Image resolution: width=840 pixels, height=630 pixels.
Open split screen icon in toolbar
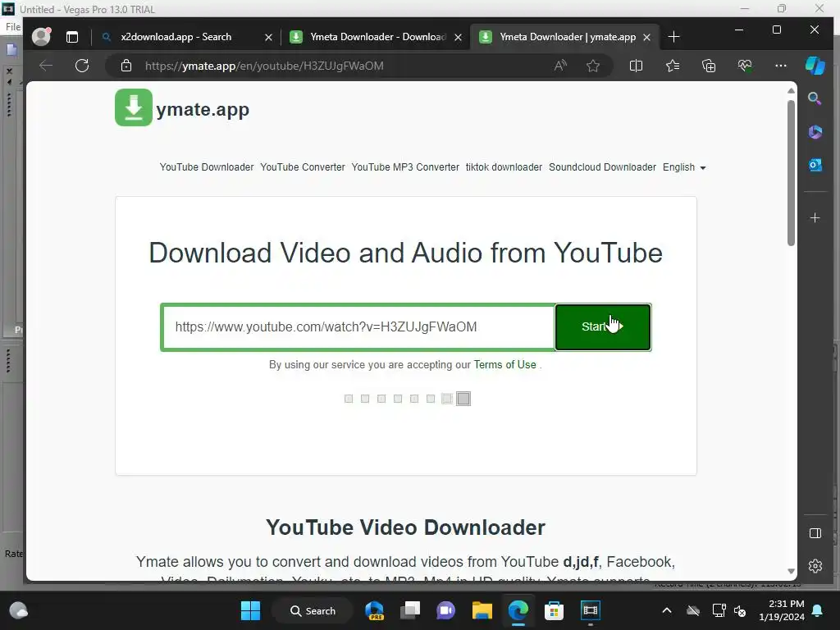coord(636,66)
